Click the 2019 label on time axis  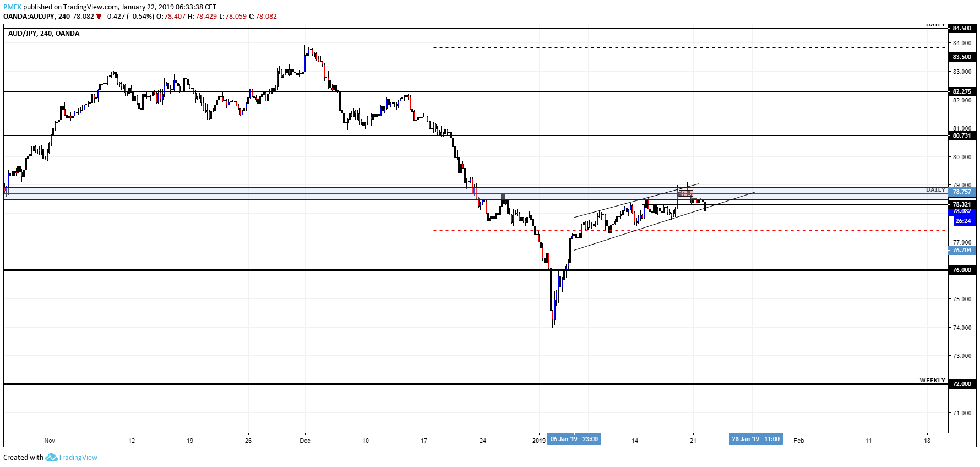(539, 441)
